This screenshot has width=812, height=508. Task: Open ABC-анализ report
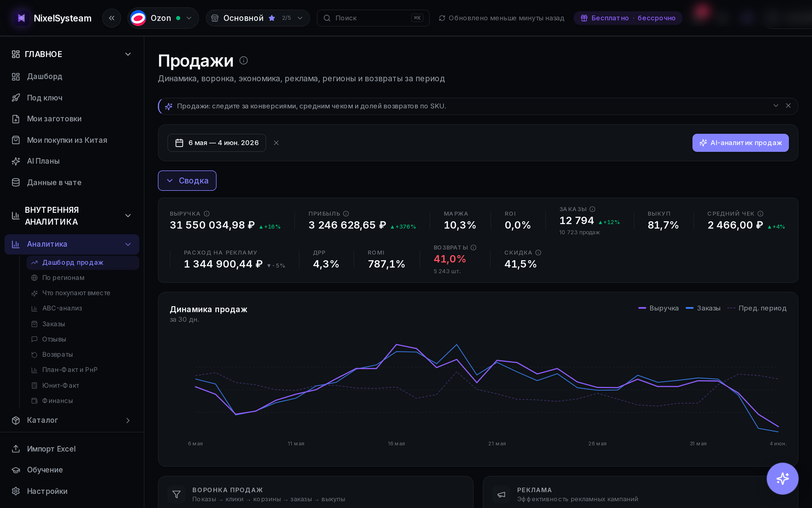[x=83, y=308]
